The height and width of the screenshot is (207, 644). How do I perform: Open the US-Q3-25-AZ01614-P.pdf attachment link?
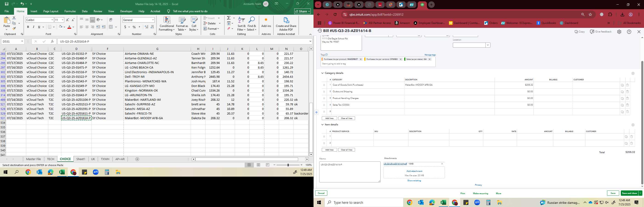pyautogui.click(x=395, y=164)
